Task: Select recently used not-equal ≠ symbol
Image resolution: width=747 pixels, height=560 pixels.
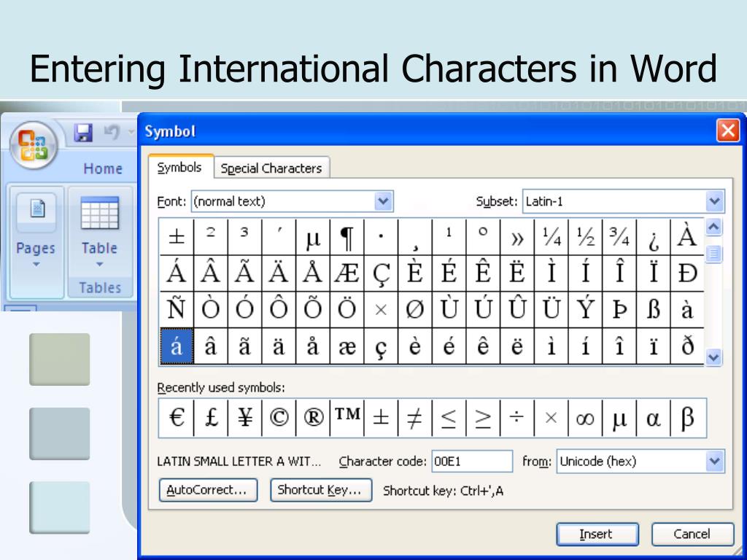Action: coord(415,418)
